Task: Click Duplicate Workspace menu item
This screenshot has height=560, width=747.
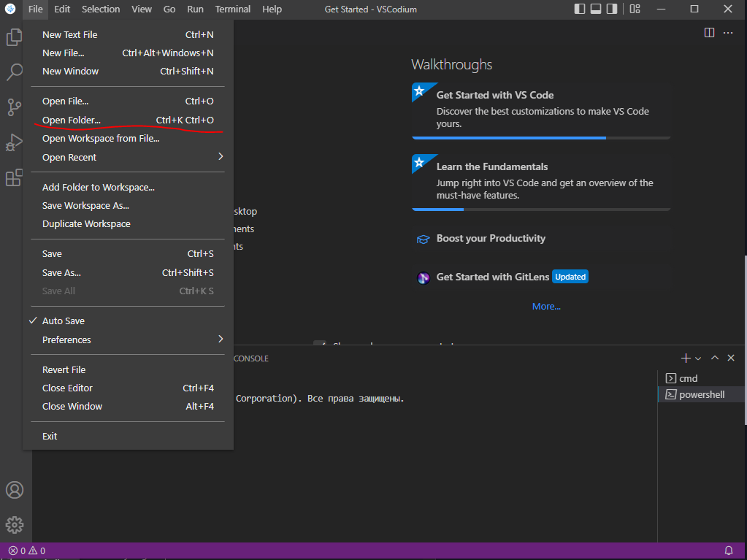Action: (x=128, y=224)
